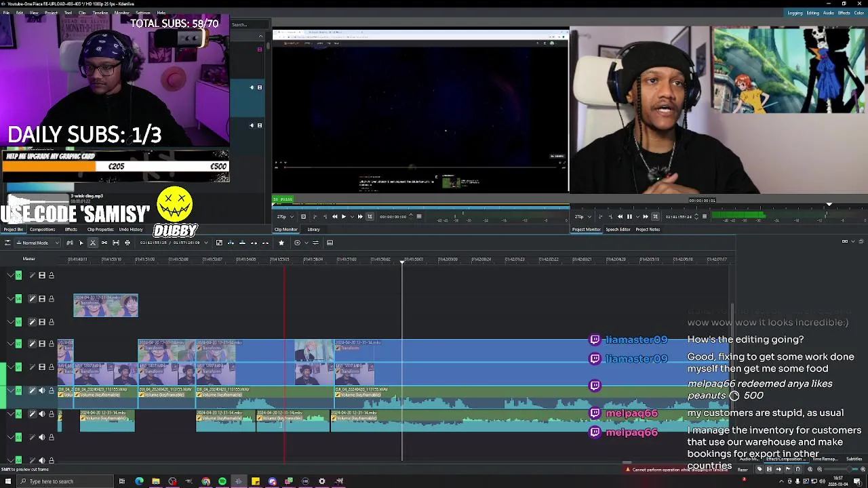Image resolution: width=868 pixels, height=488 pixels.
Task: Toggle zone edit icon in Project Monitor
Action: click(655, 216)
